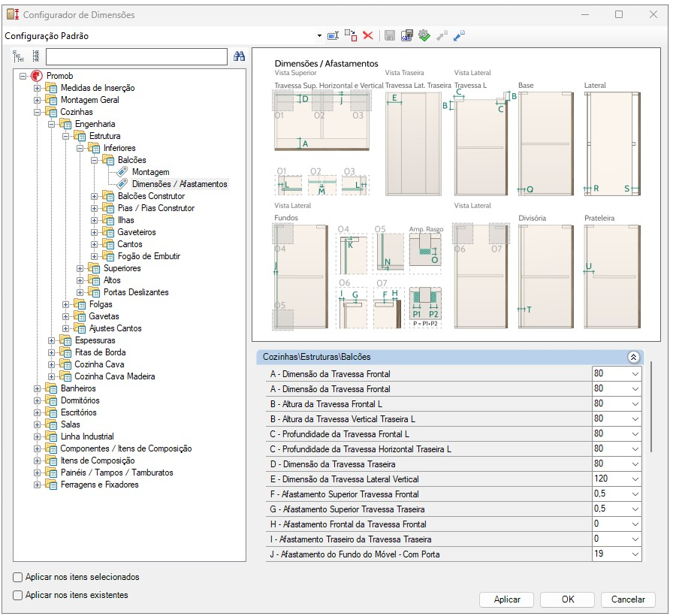The height and width of the screenshot is (616, 673).
Task: Enable Aplicar nos itens selecionados checkbox
Action: [x=17, y=578]
